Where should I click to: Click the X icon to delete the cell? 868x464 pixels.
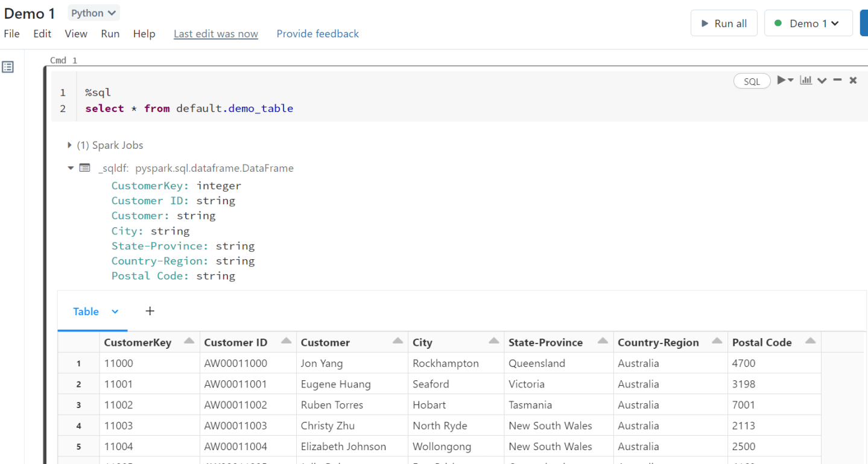click(x=853, y=80)
